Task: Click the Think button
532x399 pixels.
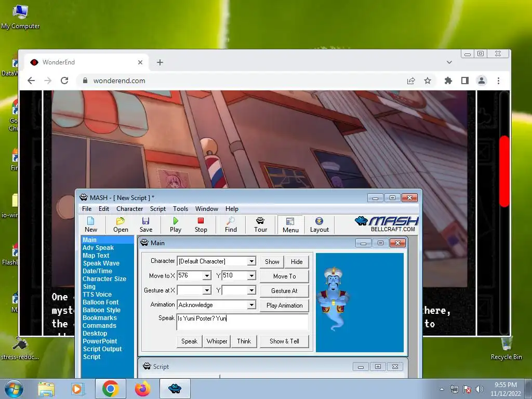Action: [x=244, y=341]
